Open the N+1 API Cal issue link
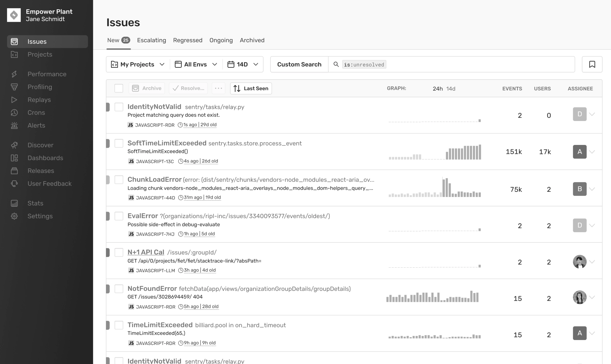This screenshot has width=611, height=364. [146, 252]
